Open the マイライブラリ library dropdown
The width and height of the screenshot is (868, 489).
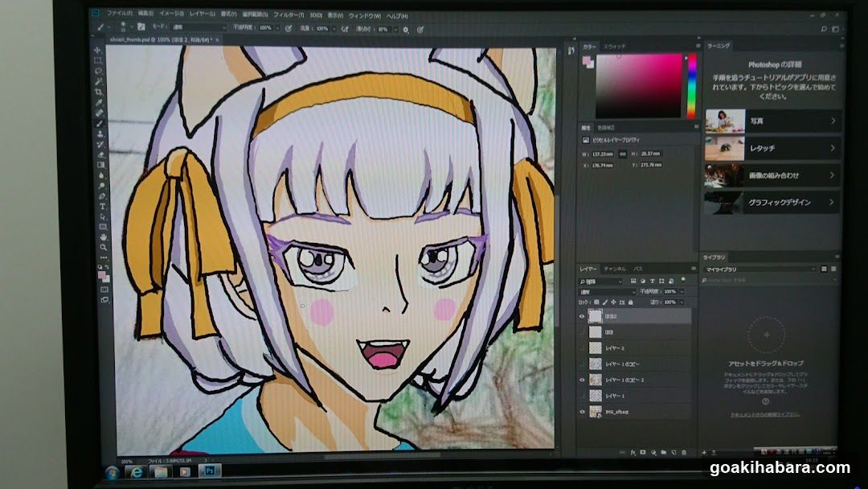click(x=759, y=269)
